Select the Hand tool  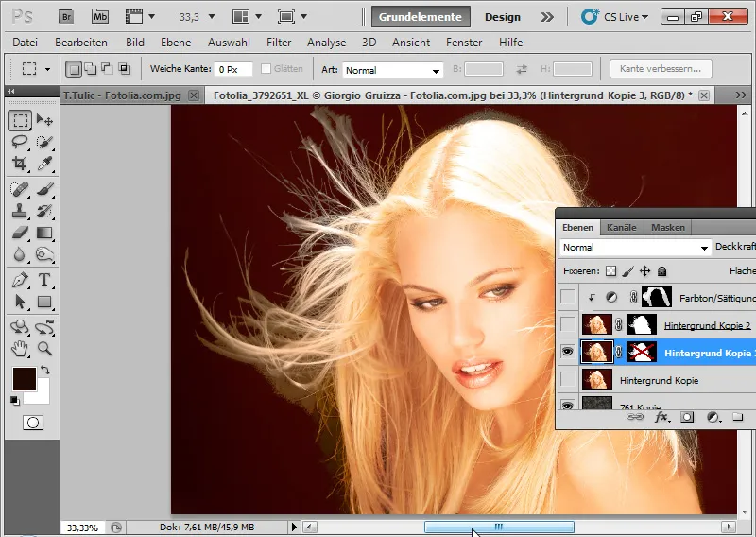click(x=20, y=348)
